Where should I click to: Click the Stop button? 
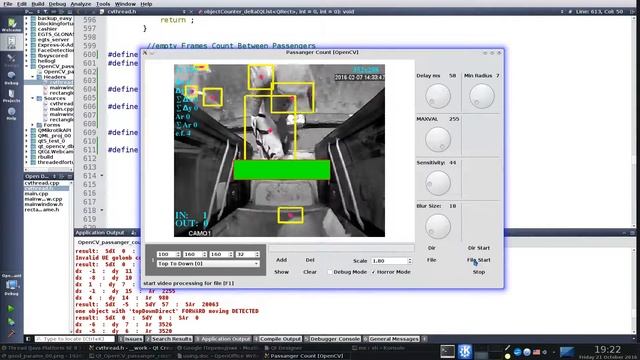point(478,272)
